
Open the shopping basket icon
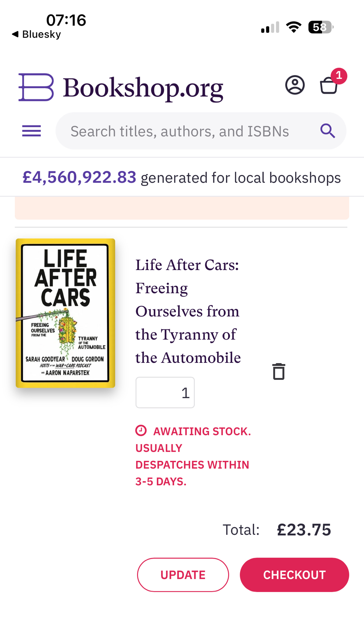tap(329, 86)
